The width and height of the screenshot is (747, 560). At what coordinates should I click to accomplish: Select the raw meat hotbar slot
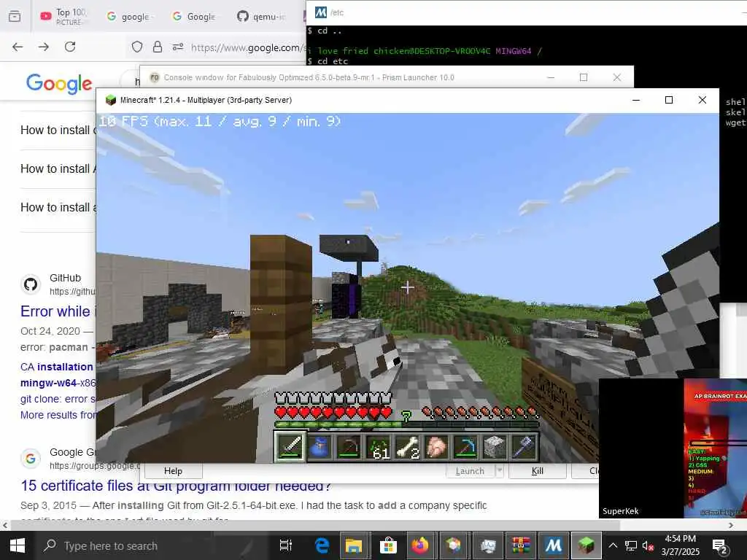tap(436, 447)
